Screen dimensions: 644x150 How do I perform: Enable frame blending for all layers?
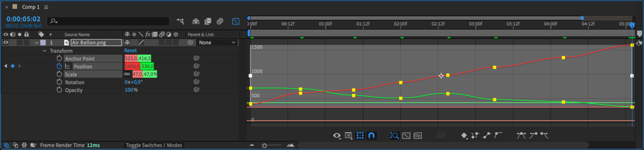[208, 21]
